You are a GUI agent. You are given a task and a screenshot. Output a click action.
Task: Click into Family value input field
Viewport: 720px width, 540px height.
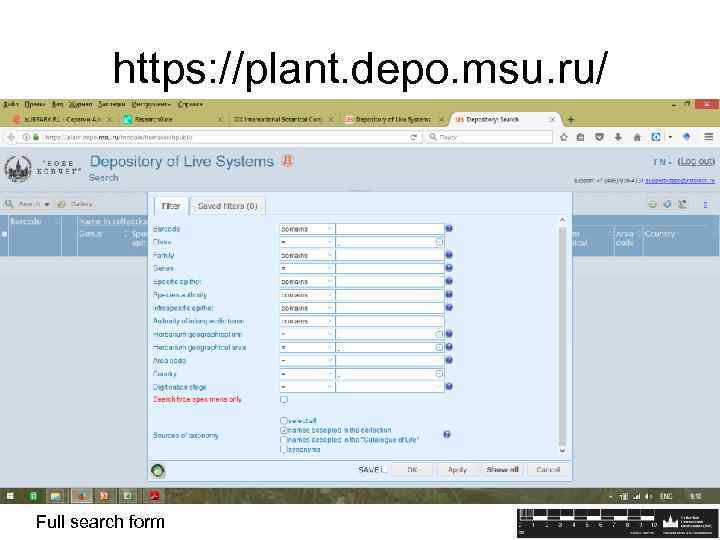(390, 255)
